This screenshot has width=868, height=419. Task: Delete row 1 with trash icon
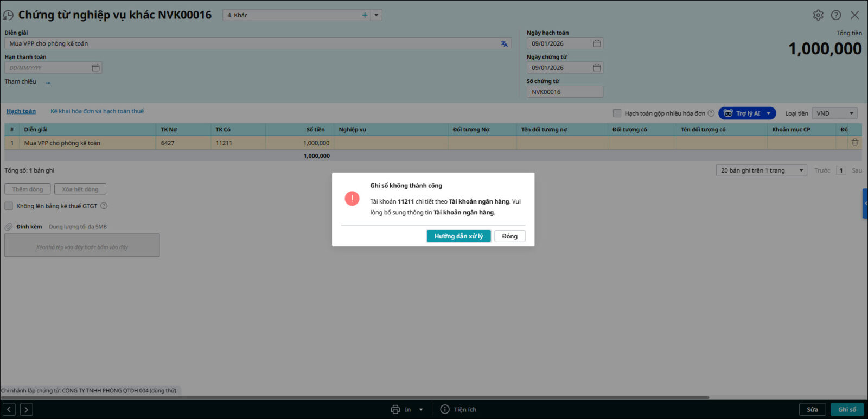(854, 143)
